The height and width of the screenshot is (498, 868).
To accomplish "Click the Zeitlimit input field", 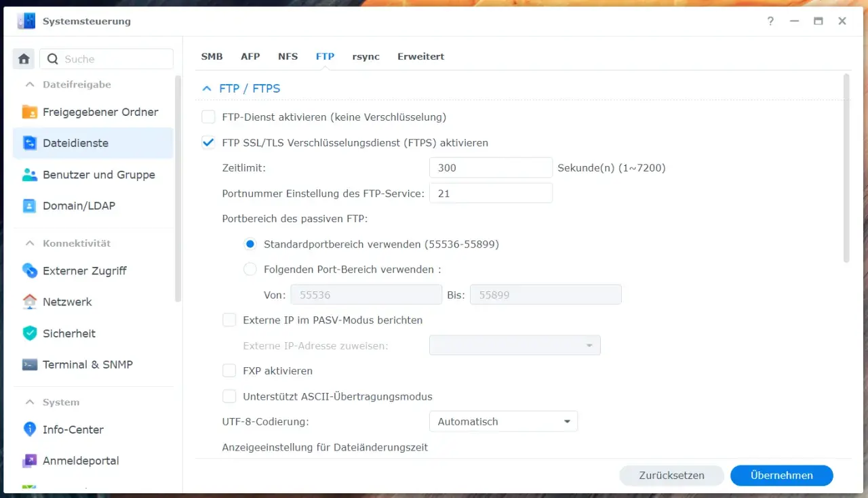I will click(x=491, y=167).
